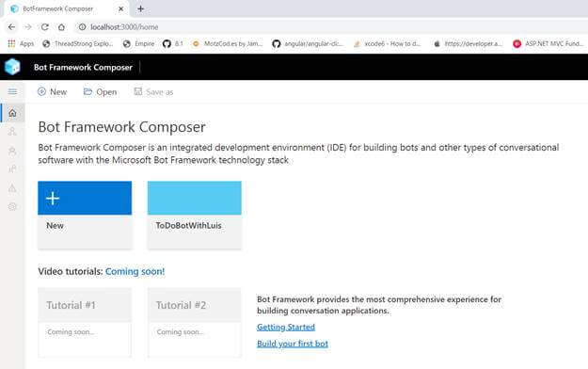Reload the page with browser refresh icon
Image resolution: width=588 pixels, height=369 pixels.
click(45, 27)
